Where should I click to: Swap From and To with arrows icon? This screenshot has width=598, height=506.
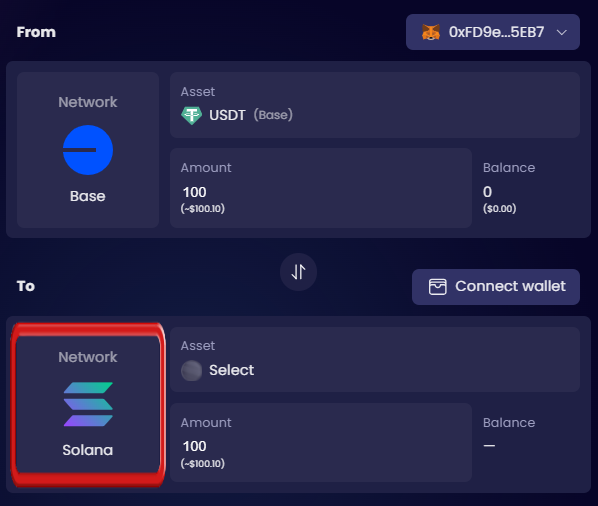point(298,272)
